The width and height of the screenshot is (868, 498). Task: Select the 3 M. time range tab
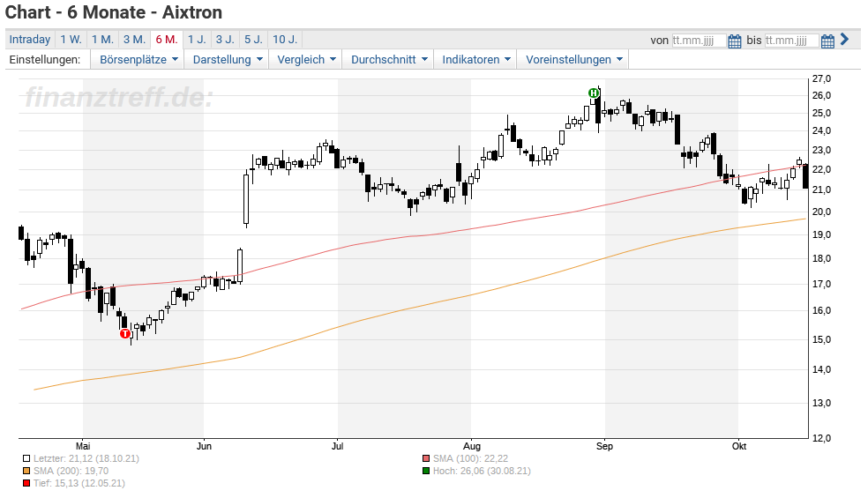coord(134,40)
